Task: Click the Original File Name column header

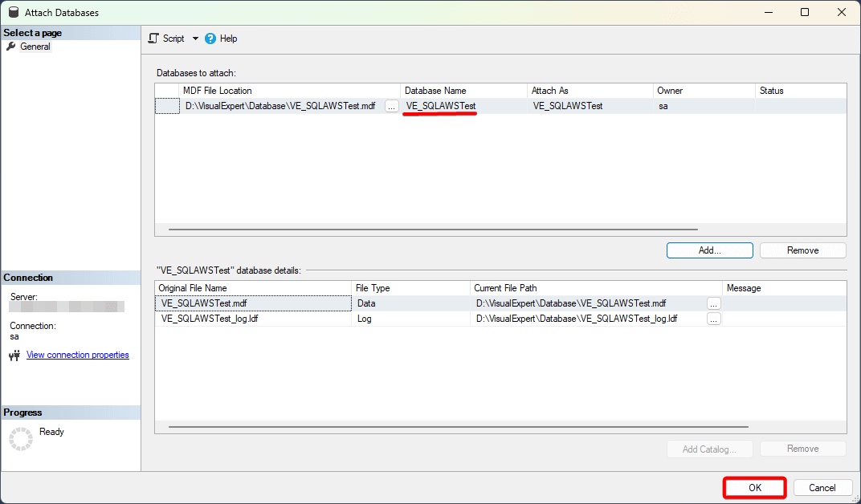Action: [x=253, y=288]
